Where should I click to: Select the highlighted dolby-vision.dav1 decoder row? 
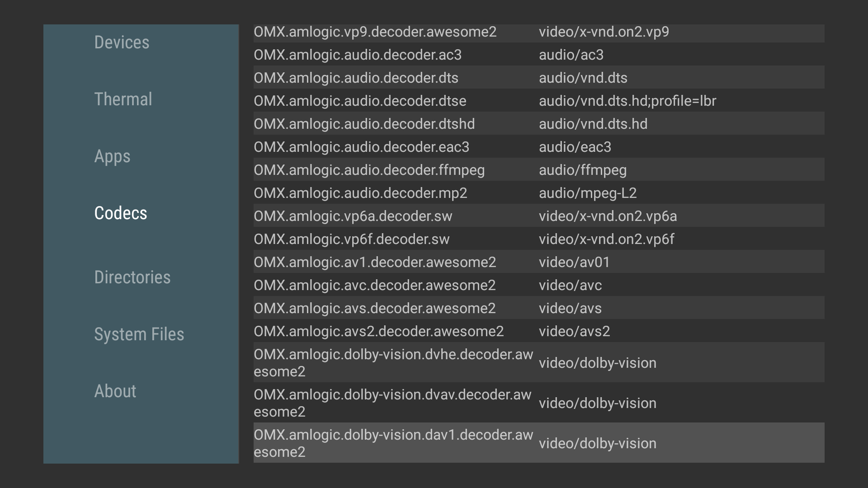click(539, 443)
